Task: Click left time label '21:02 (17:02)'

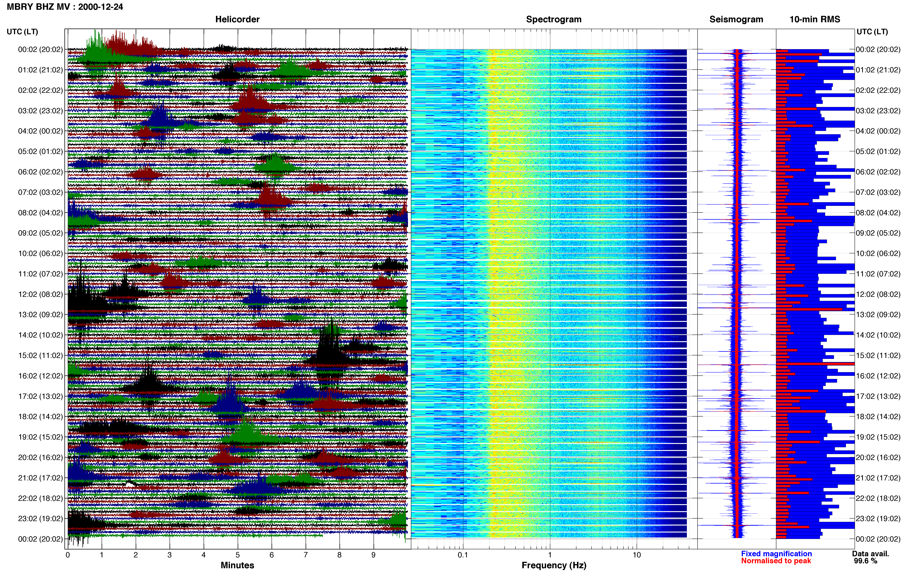Action: [41, 478]
